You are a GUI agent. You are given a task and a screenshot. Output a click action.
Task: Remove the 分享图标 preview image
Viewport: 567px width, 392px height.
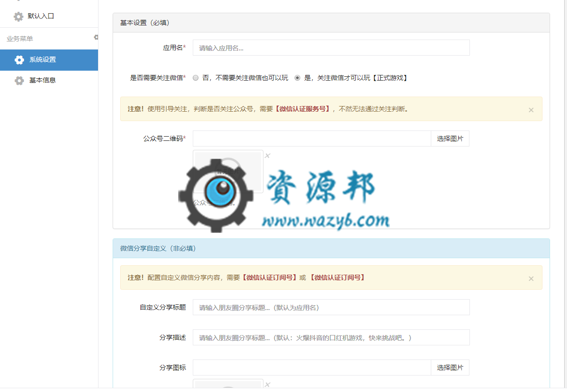[267, 384]
